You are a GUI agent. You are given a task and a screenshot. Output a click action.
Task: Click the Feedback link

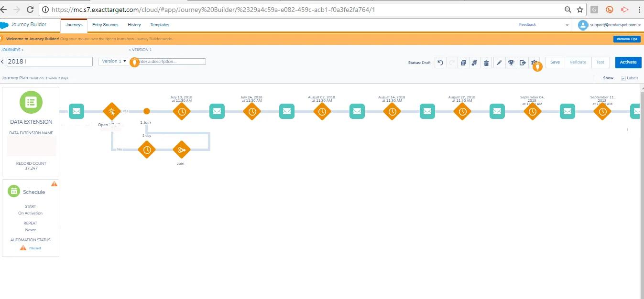point(527,25)
